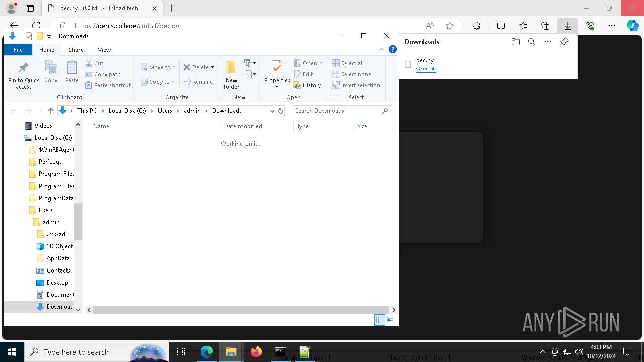Switch to the View ribbon tab
Viewport: 644px width, 362px height.
point(104,50)
